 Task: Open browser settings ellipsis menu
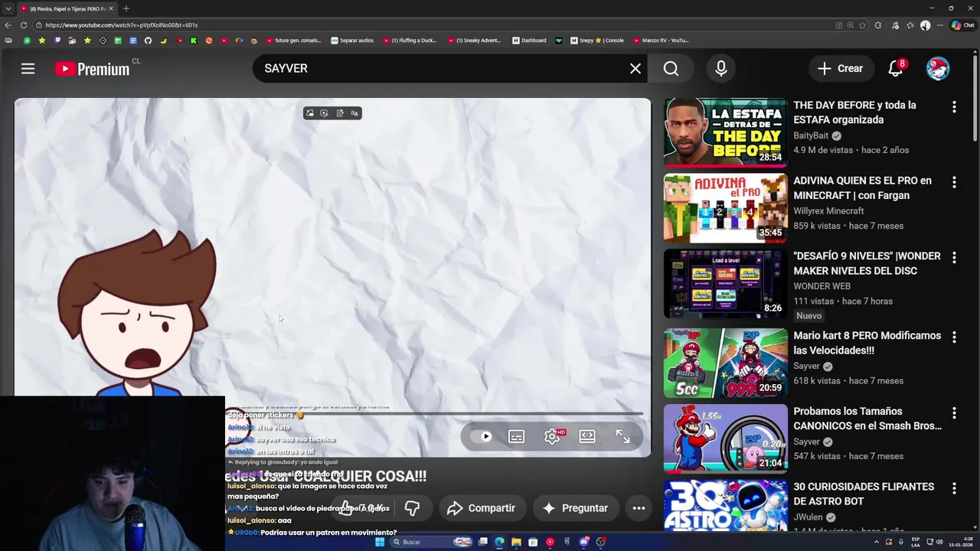click(940, 25)
